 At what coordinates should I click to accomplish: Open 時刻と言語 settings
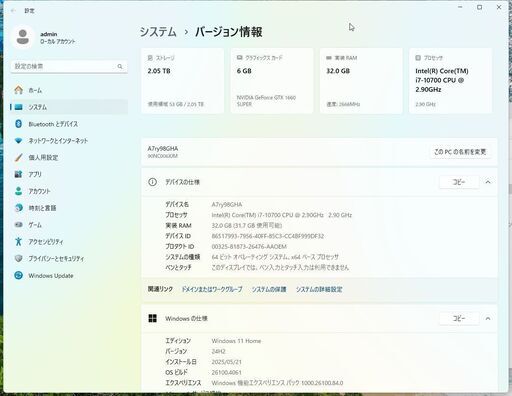(69, 208)
